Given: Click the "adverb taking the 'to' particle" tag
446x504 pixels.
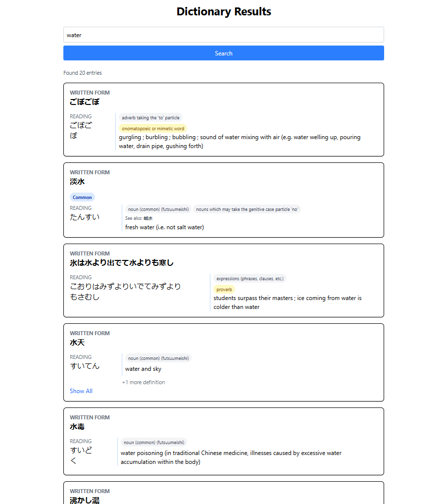Looking at the screenshot, I should coord(150,118).
